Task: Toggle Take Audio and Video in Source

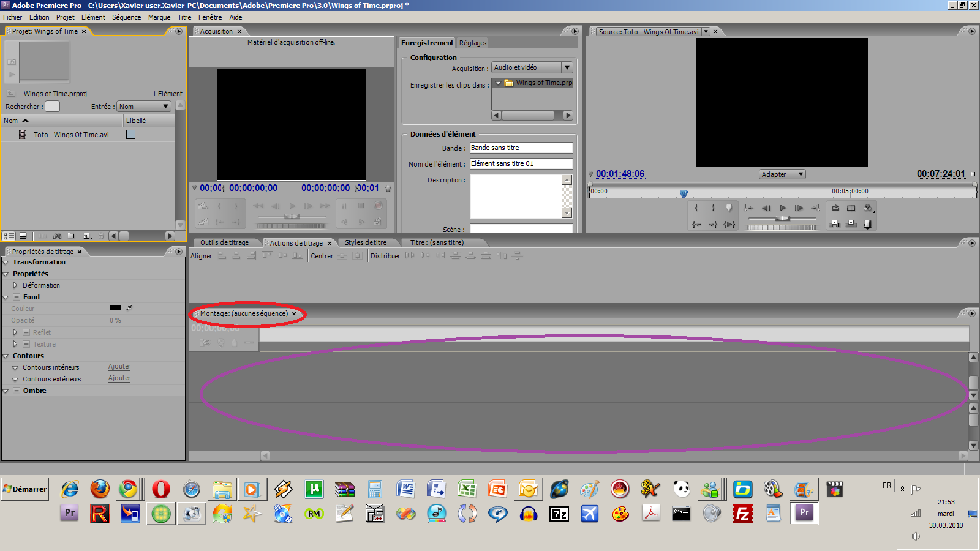Action: click(868, 225)
